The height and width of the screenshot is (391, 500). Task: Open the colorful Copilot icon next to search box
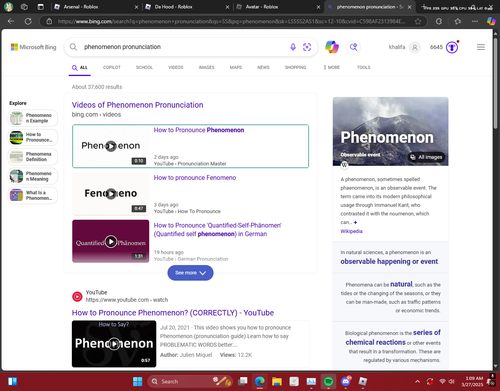pos(332,47)
